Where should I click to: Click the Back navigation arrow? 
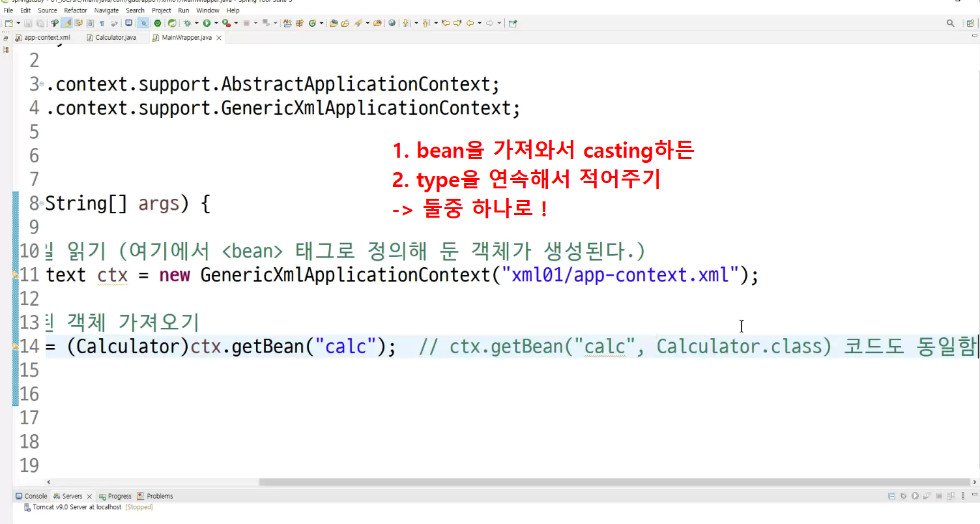click(469, 23)
